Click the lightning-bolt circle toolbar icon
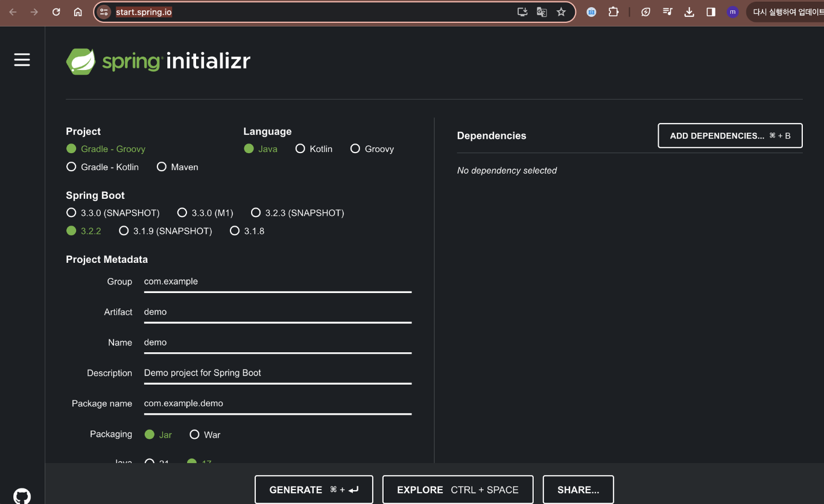824x504 pixels. (x=645, y=12)
